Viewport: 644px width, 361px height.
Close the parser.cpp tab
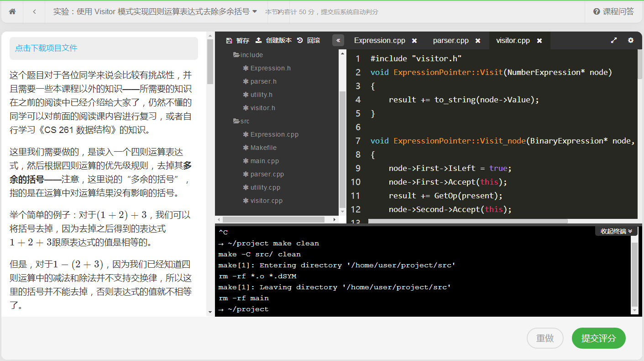tap(478, 41)
